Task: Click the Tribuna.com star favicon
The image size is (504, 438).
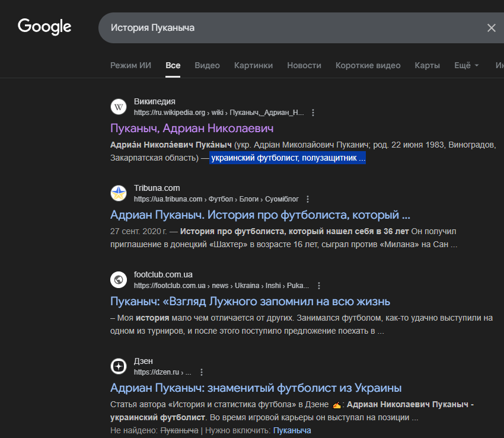Action: pos(119,193)
